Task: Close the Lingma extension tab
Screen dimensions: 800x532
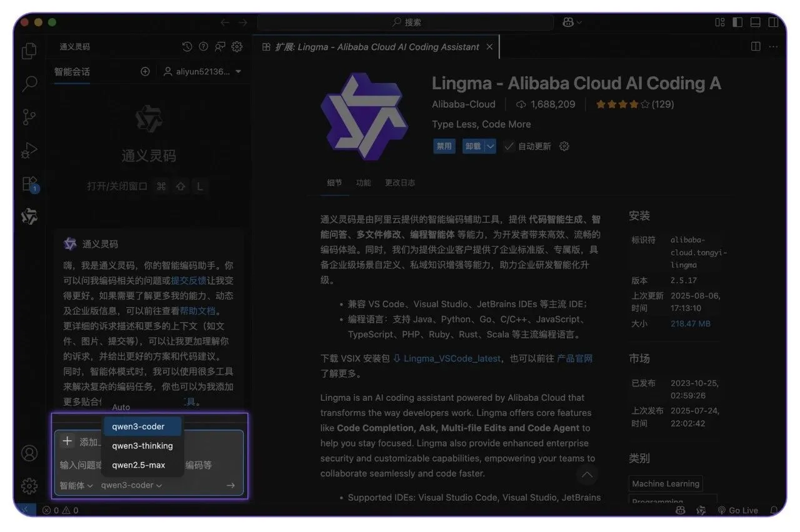Action: click(x=489, y=47)
